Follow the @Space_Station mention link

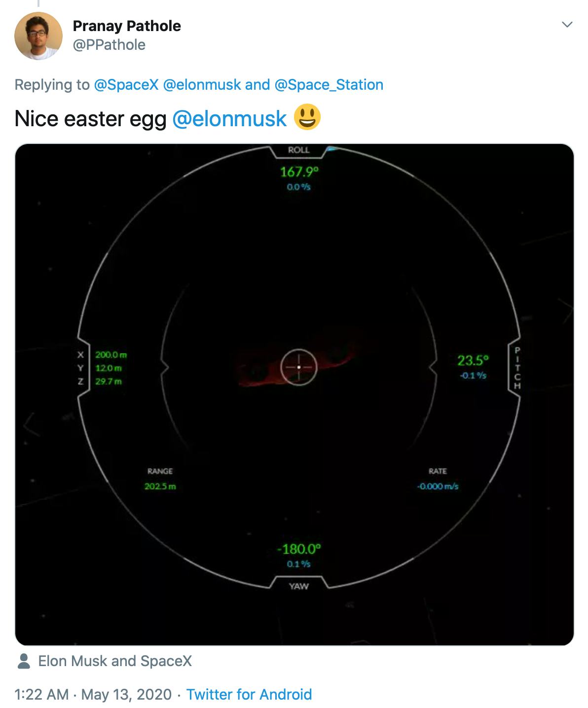329,85
